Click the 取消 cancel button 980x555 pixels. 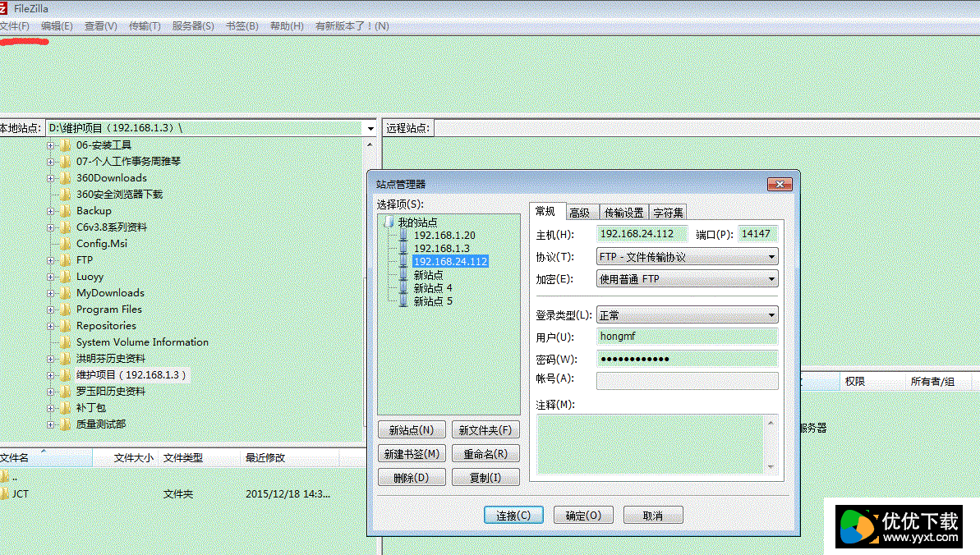[653, 516]
